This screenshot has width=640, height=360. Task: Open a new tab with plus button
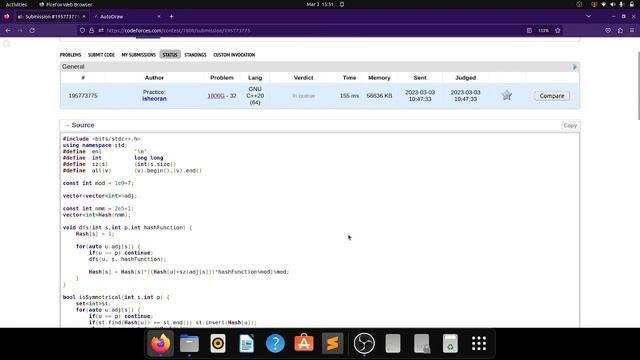click(x=171, y=17)
